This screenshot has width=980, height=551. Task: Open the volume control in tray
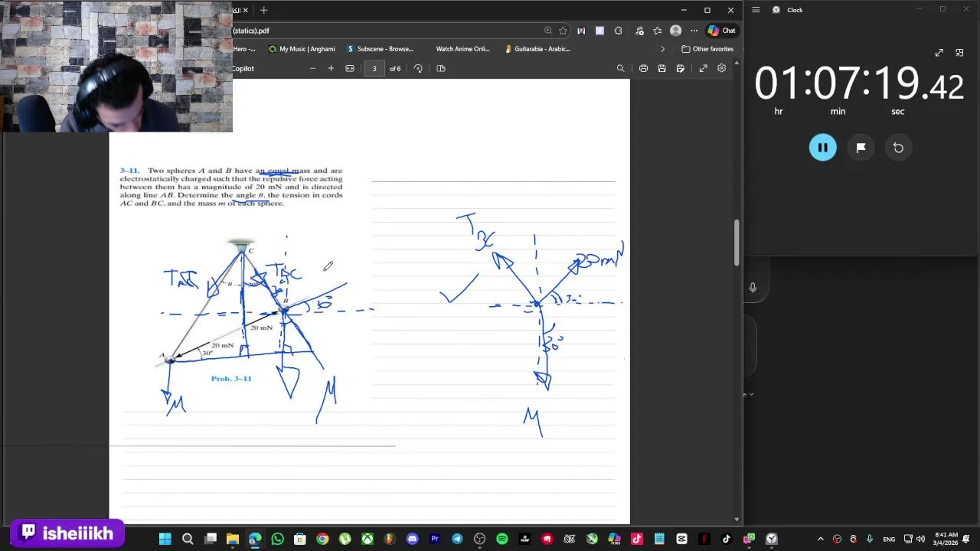920,539
